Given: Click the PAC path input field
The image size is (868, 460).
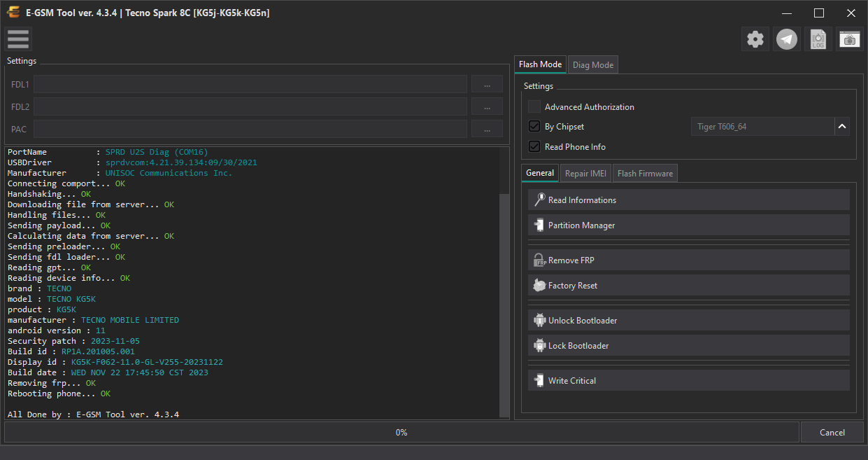Looking at the screenshot, I should click(250, 129).
